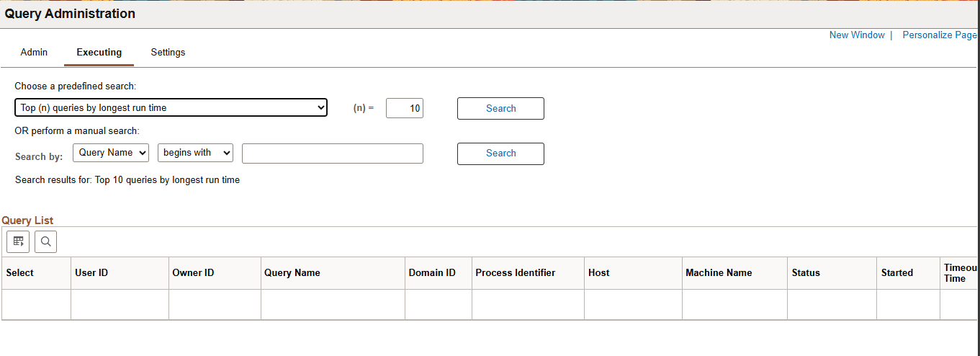Open the 'begins with' operator dropdown

196,153
